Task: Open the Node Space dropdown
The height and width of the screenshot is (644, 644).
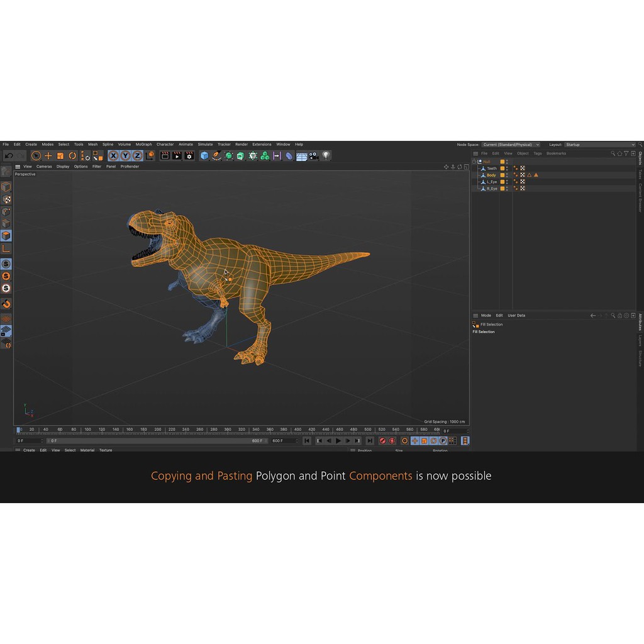Action: pyautogui.click(x=511, y=145)
